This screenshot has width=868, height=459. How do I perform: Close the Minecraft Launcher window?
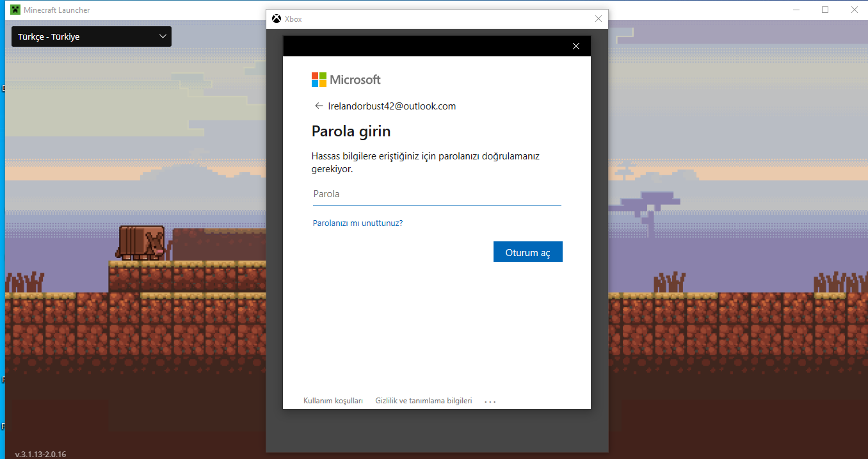click(854, 10)
